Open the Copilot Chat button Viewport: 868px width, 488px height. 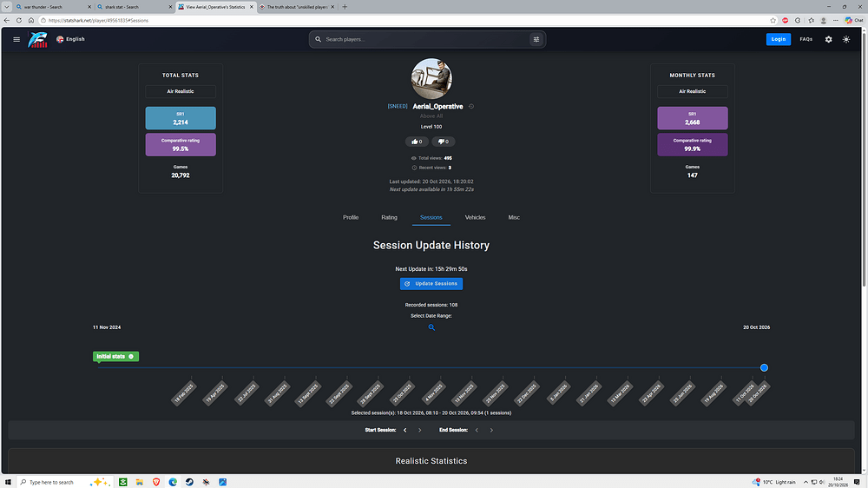click(x=853, y=21)
